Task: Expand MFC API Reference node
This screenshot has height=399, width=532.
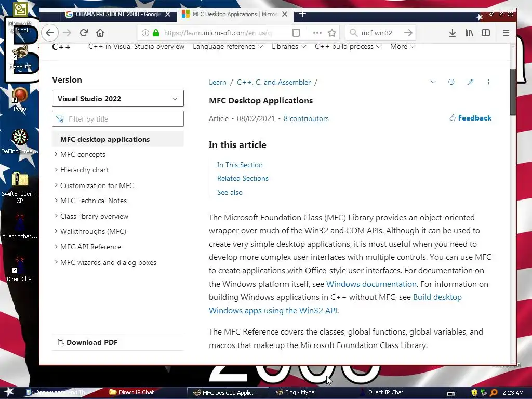Action: point(56,247)
